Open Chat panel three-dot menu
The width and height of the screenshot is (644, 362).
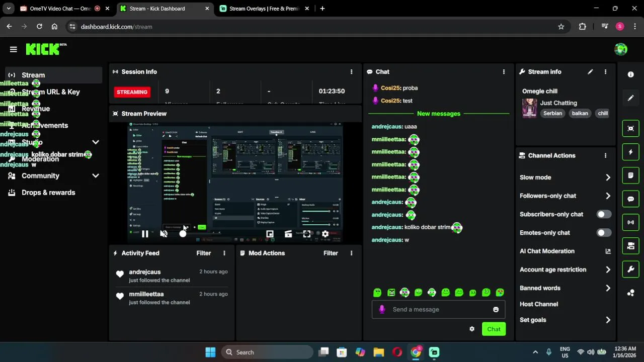coord(504,72)
